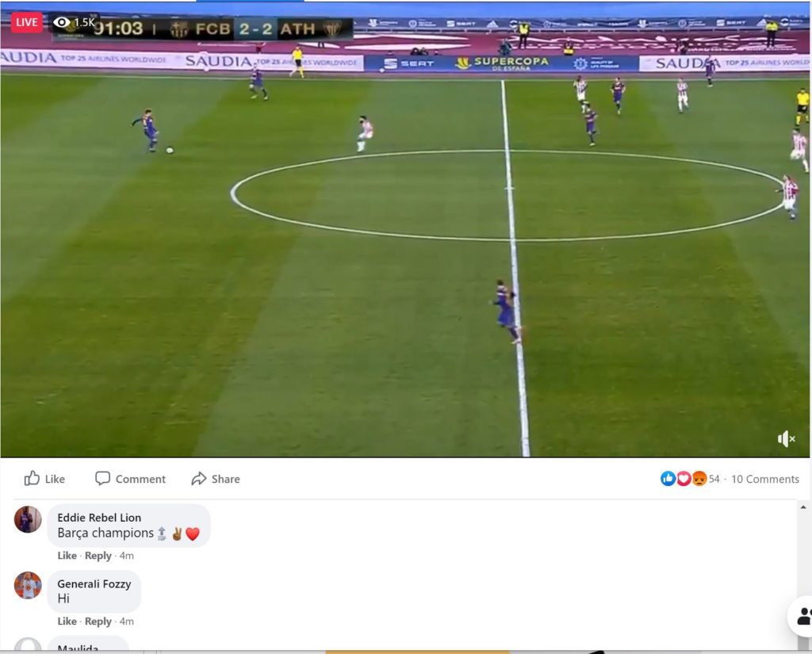Click the 54 reactions count
The width and height of the screenshot is (812, 654).
714,479
